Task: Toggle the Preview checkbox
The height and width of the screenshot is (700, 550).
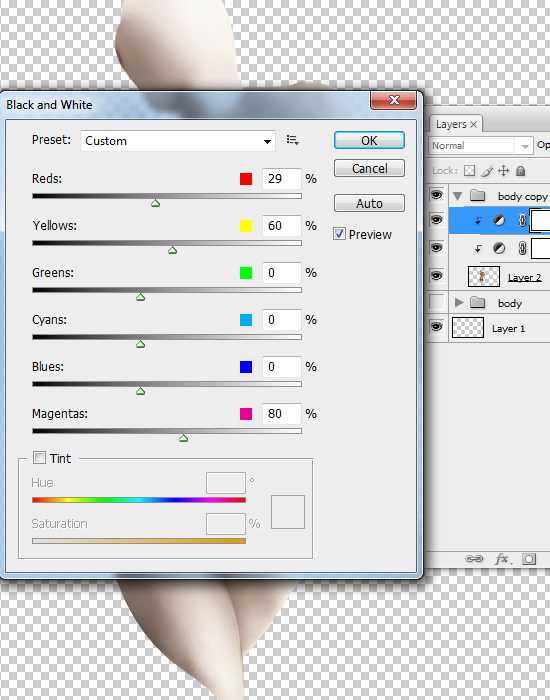Action: coord(339,234)
